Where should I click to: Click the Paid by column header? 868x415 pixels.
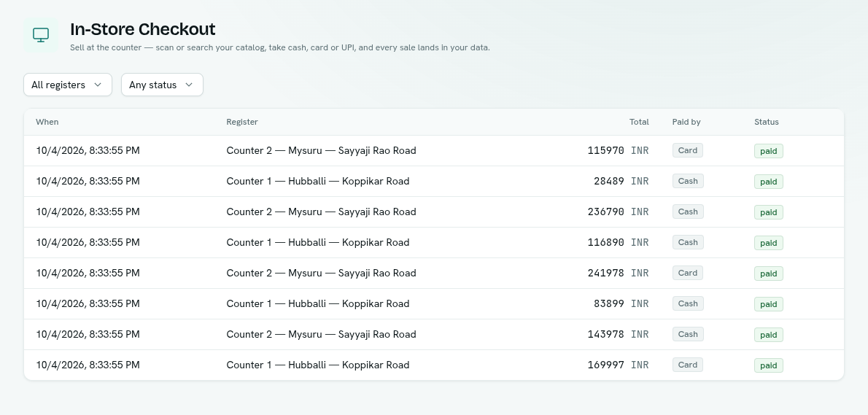(686, 122)
